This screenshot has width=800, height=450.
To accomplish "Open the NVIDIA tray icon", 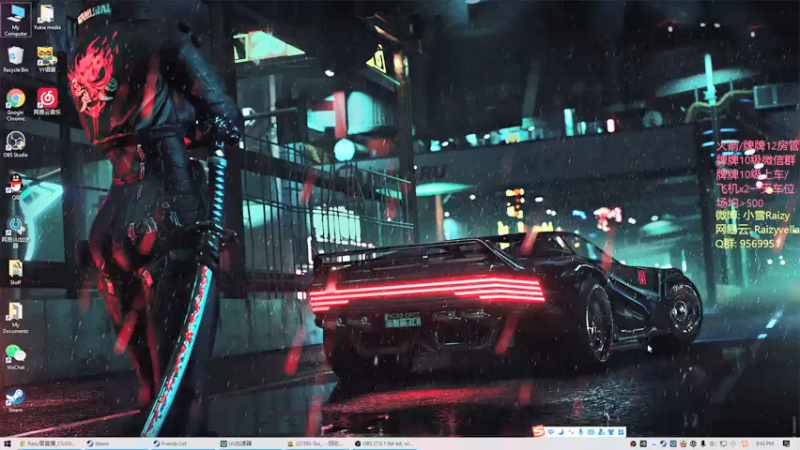I will pos(643,444).
